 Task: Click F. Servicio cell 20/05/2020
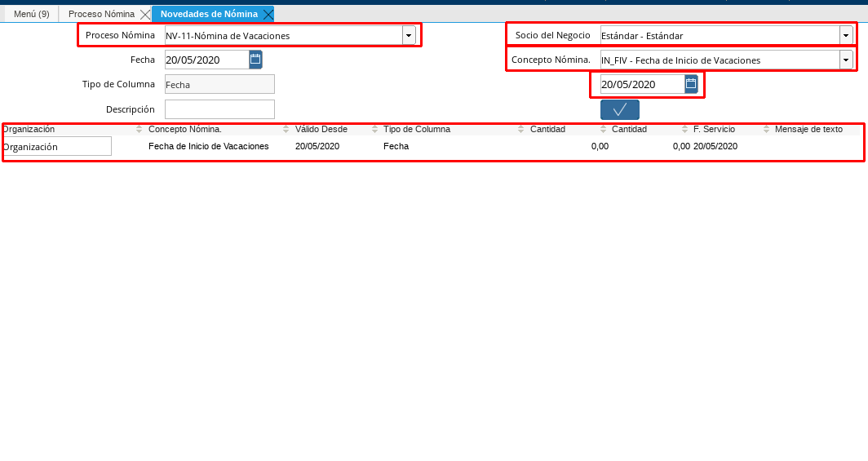(x=715, y=146)
